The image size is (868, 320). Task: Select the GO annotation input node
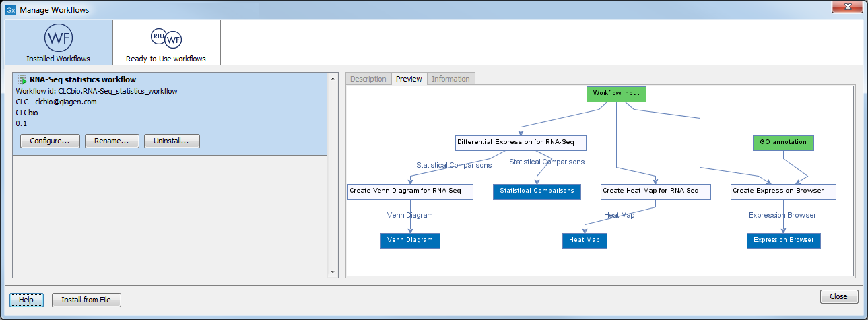point(783,143)
